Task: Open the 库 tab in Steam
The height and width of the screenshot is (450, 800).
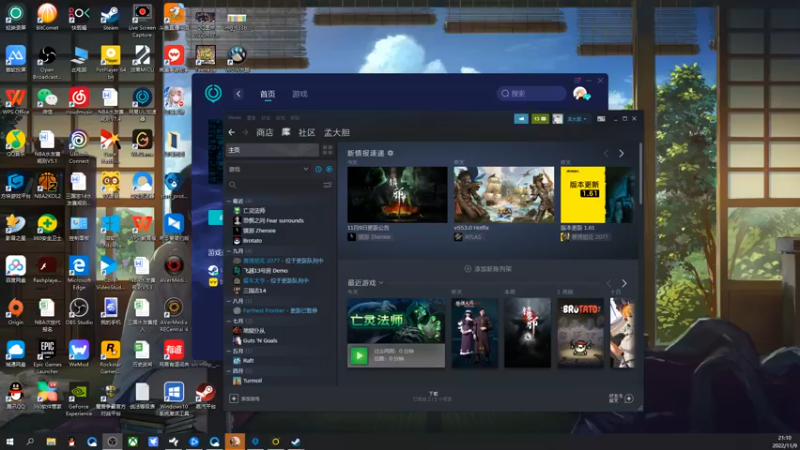Action: pyautogui.click(x=286, y=132)
